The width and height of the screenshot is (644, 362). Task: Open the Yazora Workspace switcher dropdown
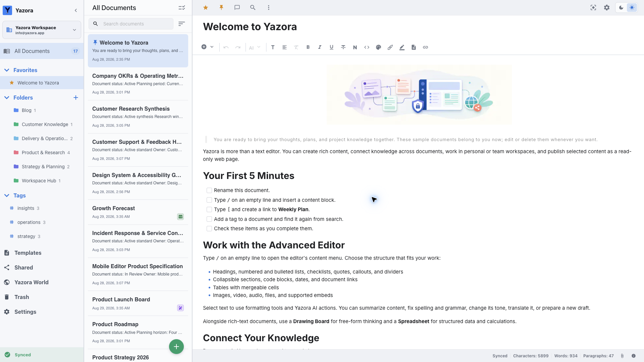coord(42,30)
